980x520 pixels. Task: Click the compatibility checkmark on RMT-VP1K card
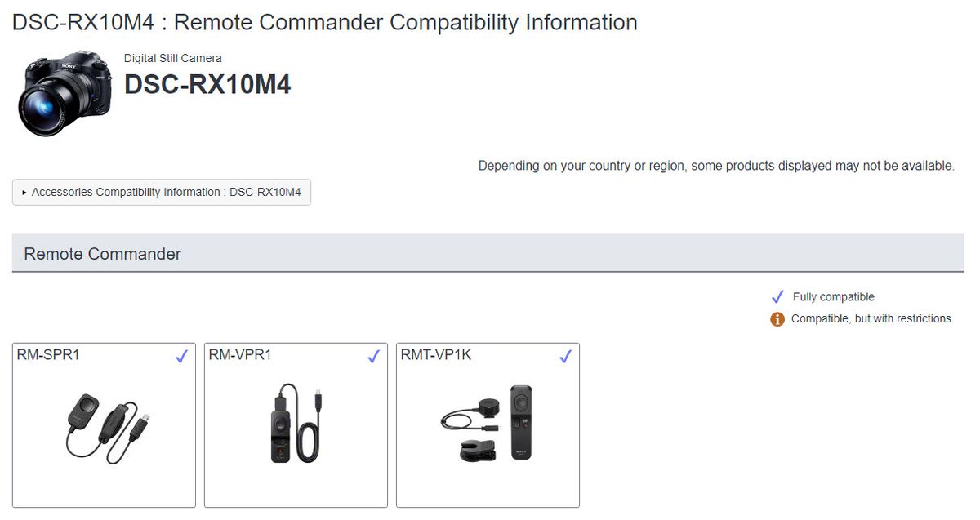click(565, 356)
